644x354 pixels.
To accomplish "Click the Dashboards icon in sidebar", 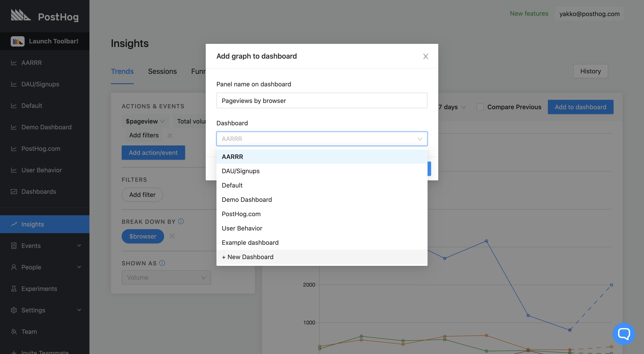I will (14, 192).
